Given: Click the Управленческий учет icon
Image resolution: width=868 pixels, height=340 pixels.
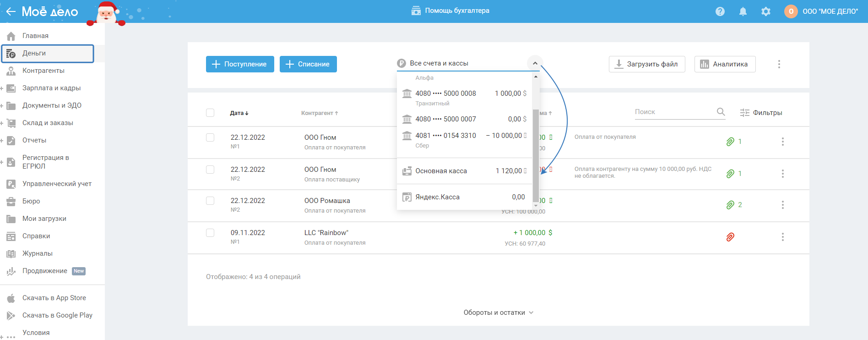Looking at the screenshot, I should pyautogui.click(x=11, y=184).
